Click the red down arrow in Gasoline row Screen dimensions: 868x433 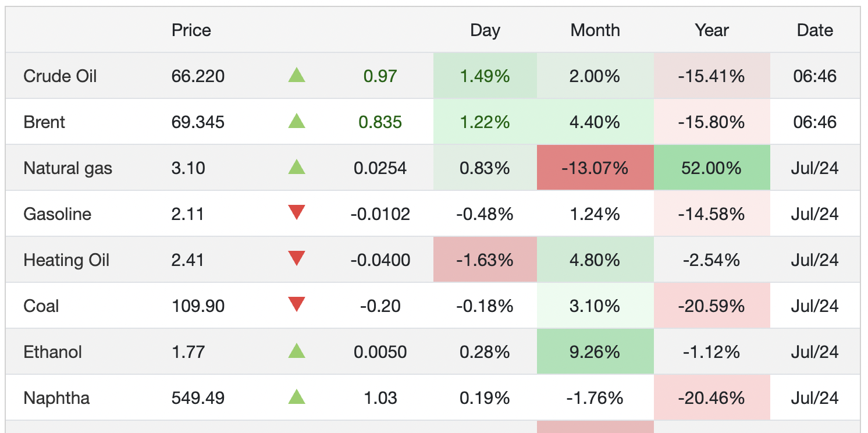click(297, 213)
